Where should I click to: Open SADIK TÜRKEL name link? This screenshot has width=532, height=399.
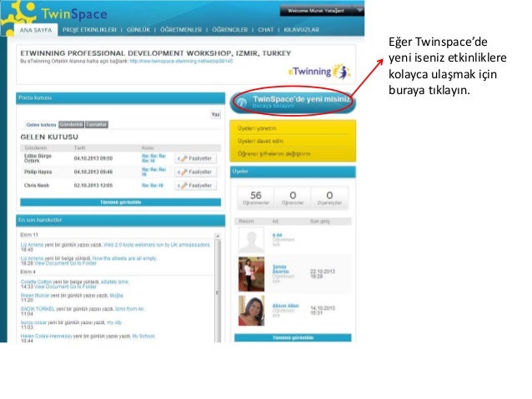point(38,309)
